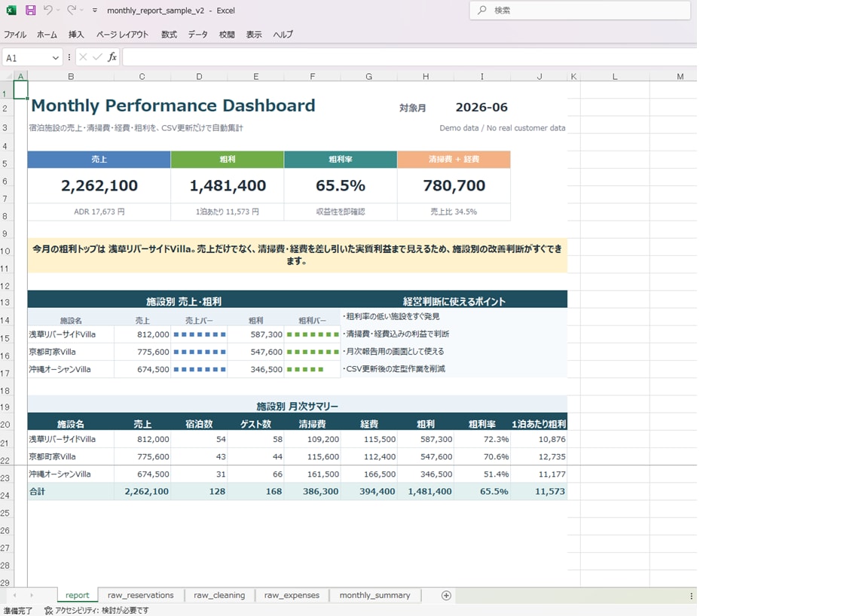868x616 pixels.
Task: Click the sales bar for 沖縄オーシャンVilla
Action: pos(199,369)
